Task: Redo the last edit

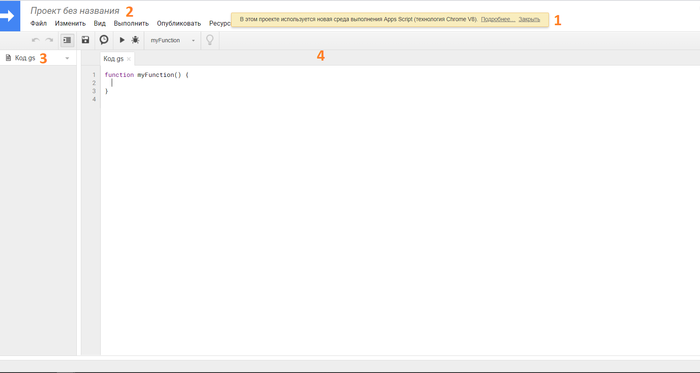Action: [x=49, y=40]
